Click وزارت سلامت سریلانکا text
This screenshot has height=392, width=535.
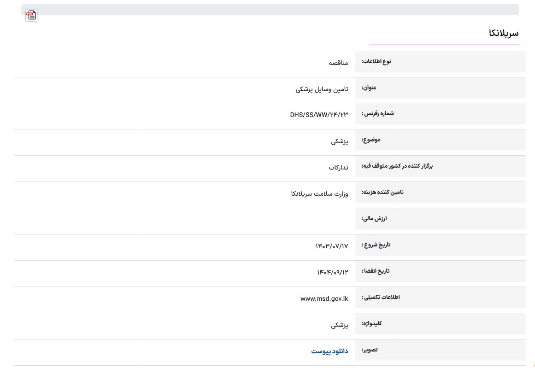[x=319, y=193]
